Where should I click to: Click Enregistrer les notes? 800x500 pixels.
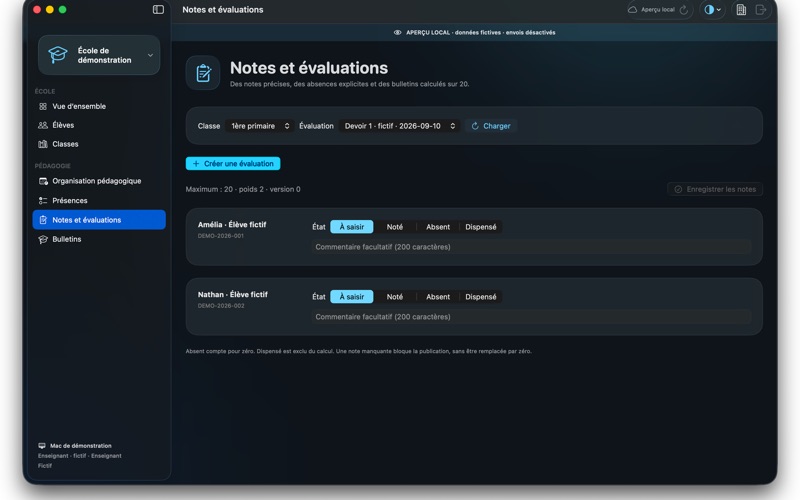715,189
